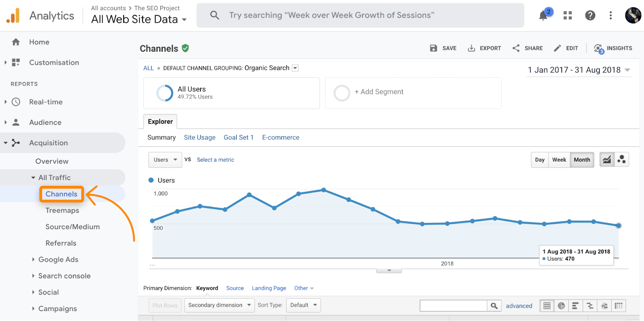The width and height of the screenshot is (644, 321).
Task: Open the Users metric dropdown
Action: 165,160
